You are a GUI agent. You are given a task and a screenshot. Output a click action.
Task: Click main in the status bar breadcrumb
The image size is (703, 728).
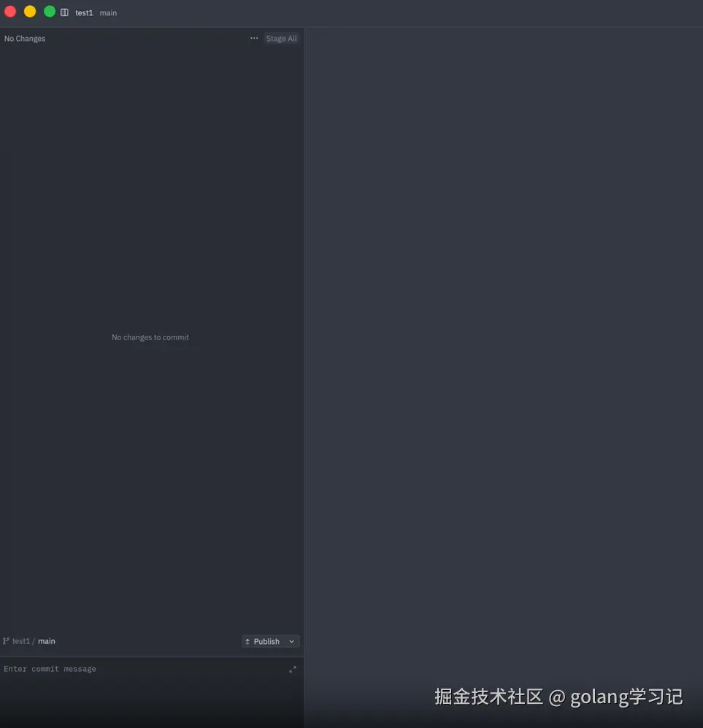tap(46, 640)
